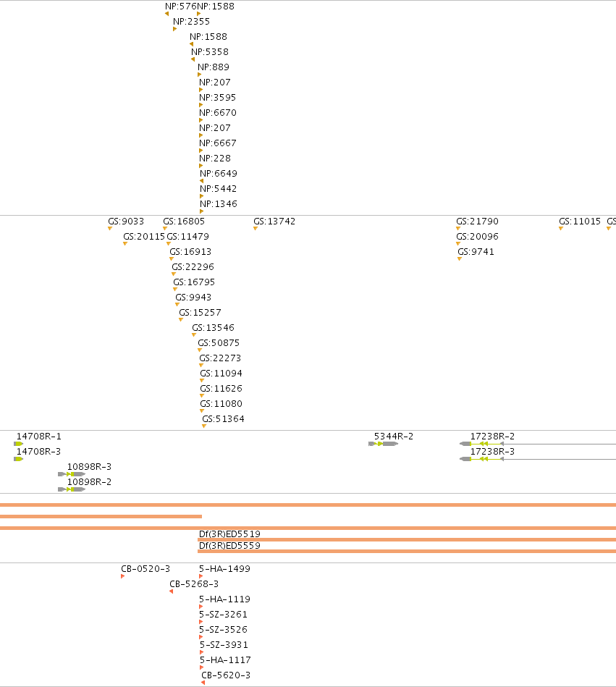Open the GS:21790 insertion marker

[x=458, y=228]
